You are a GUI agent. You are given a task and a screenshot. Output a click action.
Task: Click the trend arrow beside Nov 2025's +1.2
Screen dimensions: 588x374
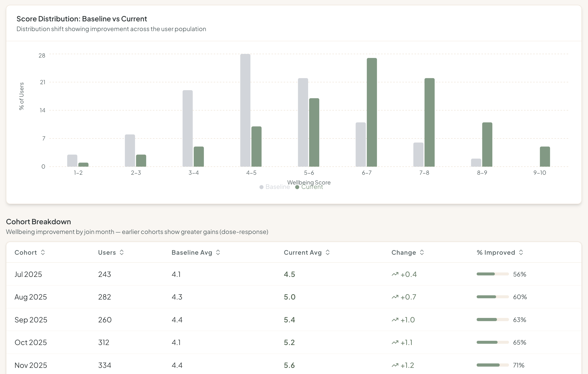point(395,365)
